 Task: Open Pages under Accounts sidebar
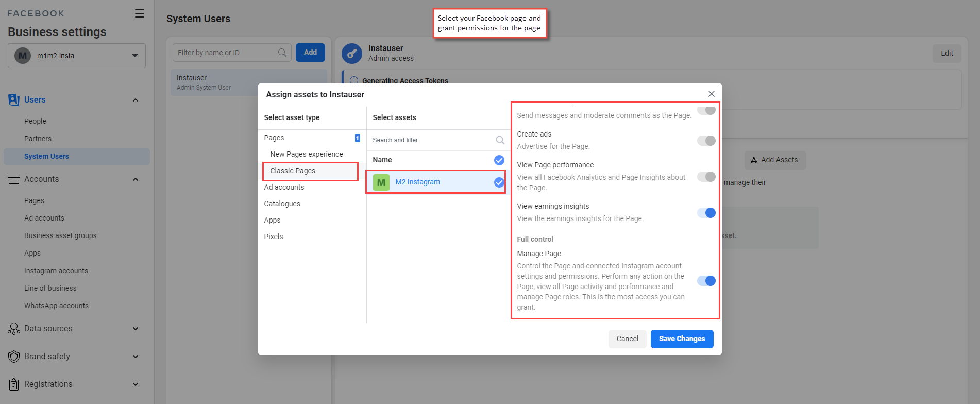click(34, 200)
